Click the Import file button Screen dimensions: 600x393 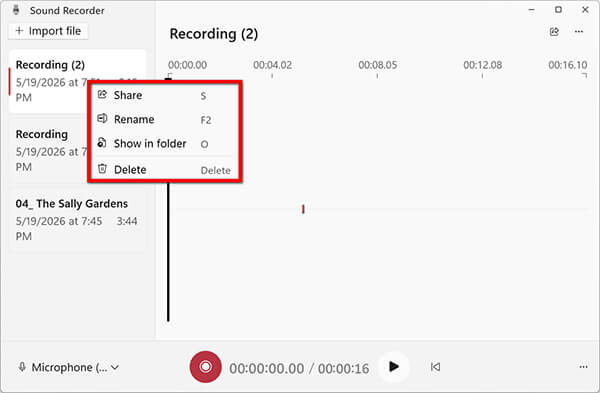coord(48,31)
